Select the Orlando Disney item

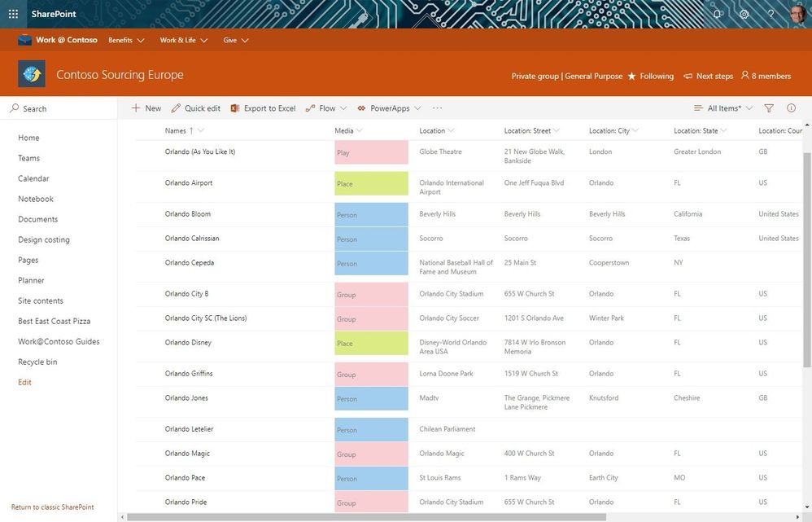(188, 343)
